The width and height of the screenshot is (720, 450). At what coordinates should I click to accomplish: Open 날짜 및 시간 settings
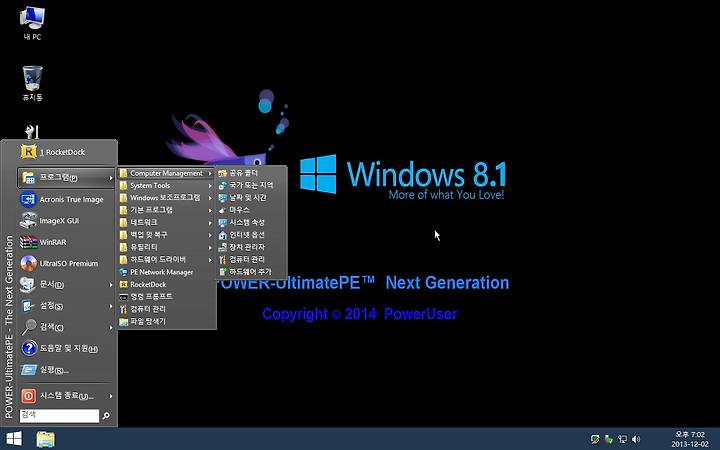(251, 197)
